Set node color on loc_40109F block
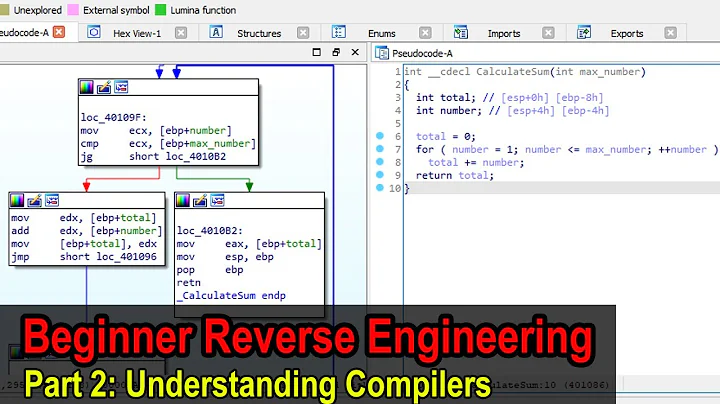The width and height of the screenshot is (720, 404). tap(87, 87)
